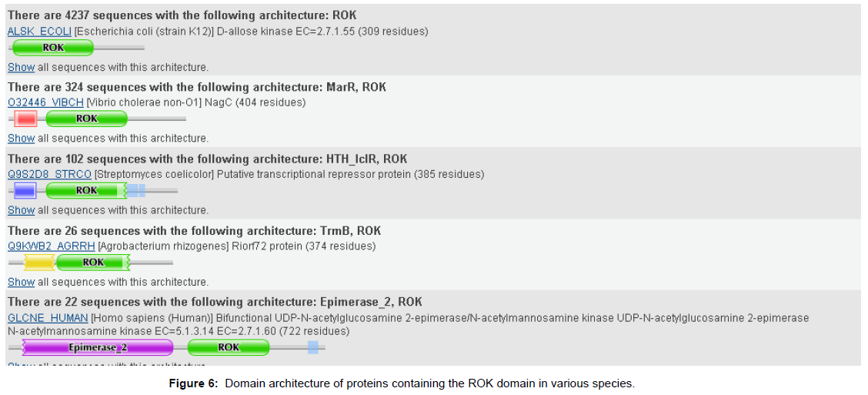Open the Q9S2D8_STRCO sequence link
Screen dimensions: 868x395
coord(49,174)
